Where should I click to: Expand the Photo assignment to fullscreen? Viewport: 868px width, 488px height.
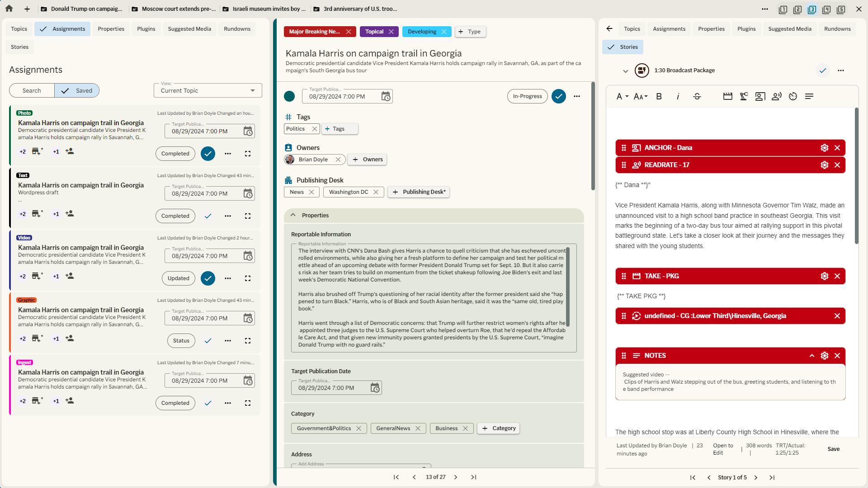coord(248,154)
